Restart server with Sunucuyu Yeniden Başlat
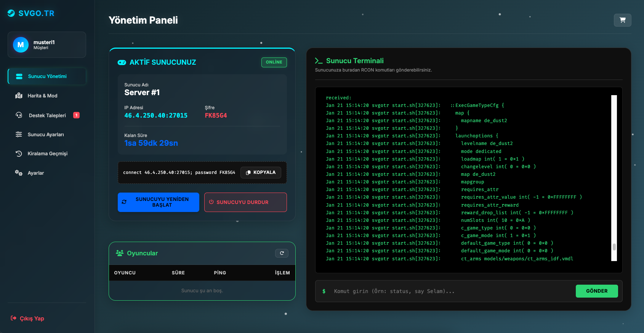 pyautogui.click(x=159, y=202)
